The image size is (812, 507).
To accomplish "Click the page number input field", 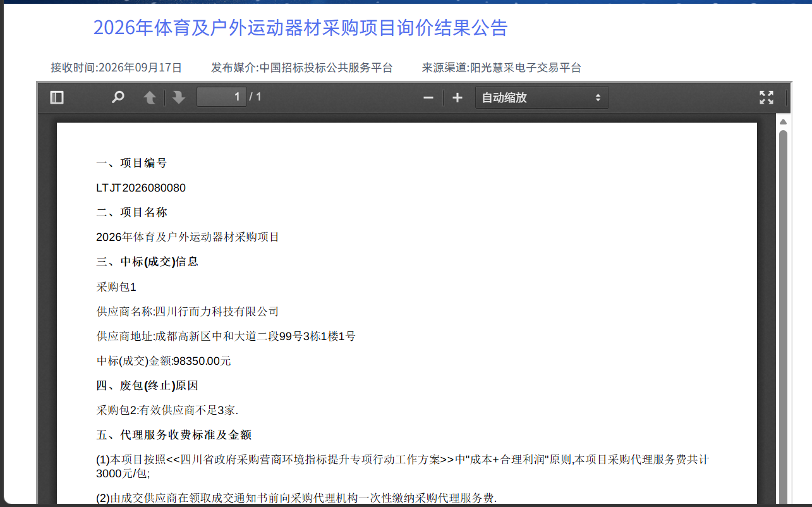I will (222, 97).
